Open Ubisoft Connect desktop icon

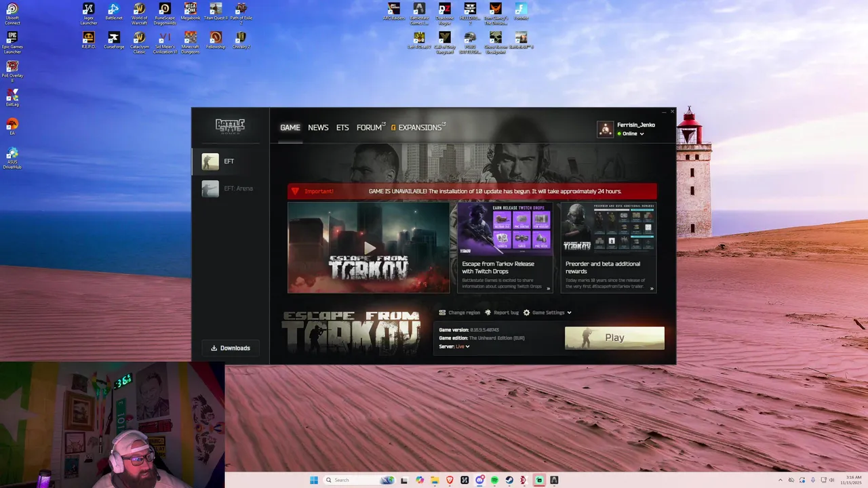point(12,14)
